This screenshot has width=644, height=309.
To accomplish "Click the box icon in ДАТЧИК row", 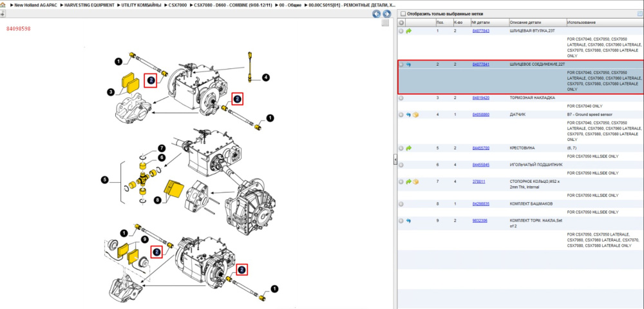I will click(x=415, y=115).
